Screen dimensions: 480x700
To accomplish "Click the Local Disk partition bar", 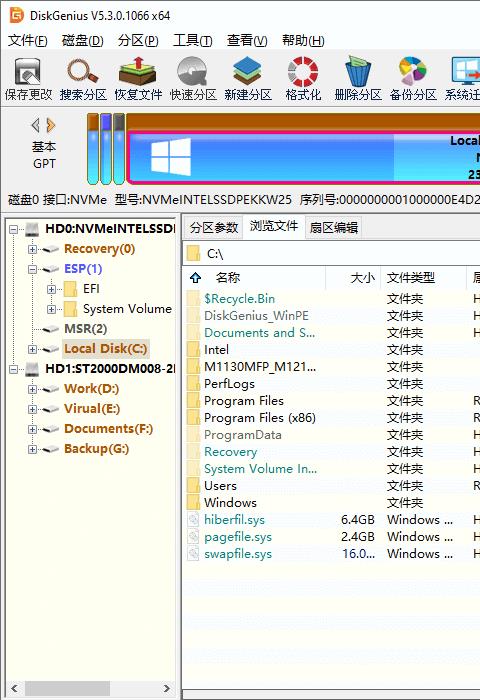I will [304, 157].
